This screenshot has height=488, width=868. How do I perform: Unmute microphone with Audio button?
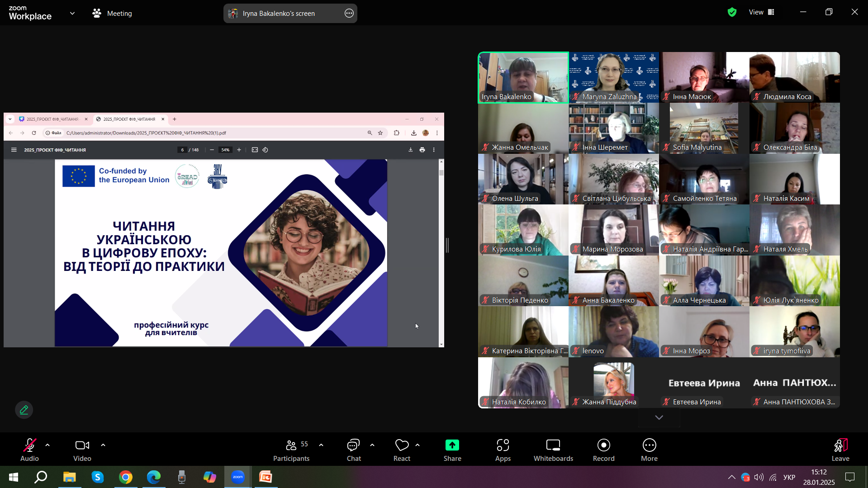pos(29,450)
